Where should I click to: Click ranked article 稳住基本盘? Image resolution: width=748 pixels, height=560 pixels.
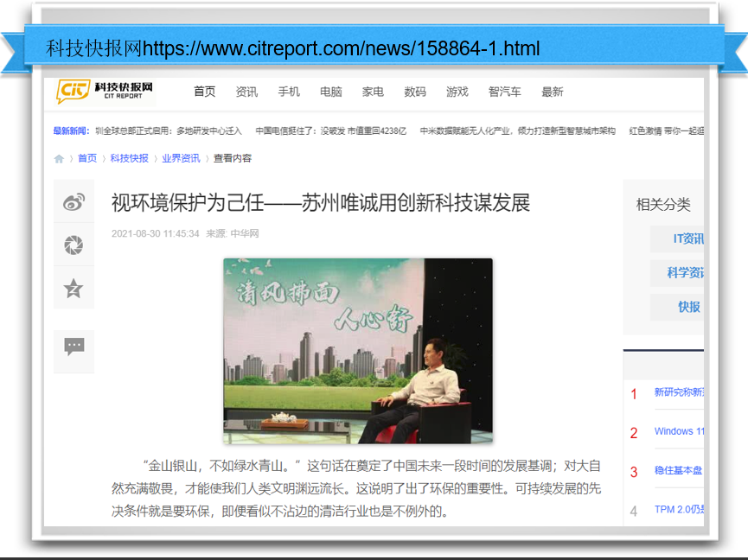click(x=681, y=471)
